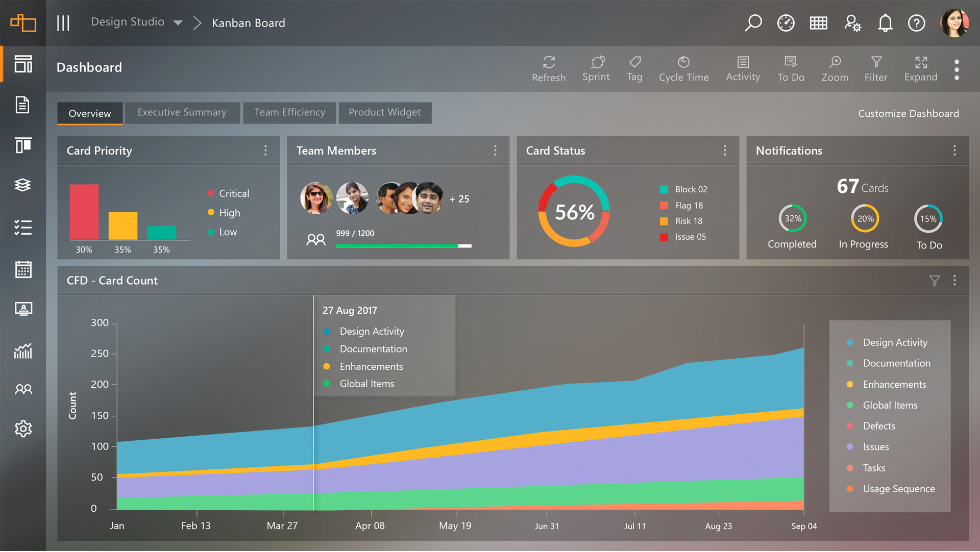Image resolution: width=980 pixels, height=552 pixels.
Task: Open CFD Card Count filter icon
Action: coord(934,281)
